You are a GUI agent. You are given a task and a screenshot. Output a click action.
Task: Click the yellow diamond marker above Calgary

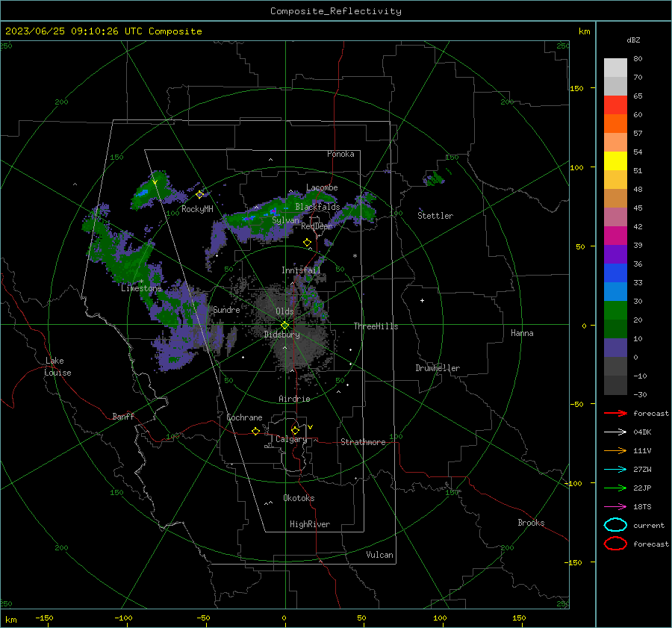[295, 430]
